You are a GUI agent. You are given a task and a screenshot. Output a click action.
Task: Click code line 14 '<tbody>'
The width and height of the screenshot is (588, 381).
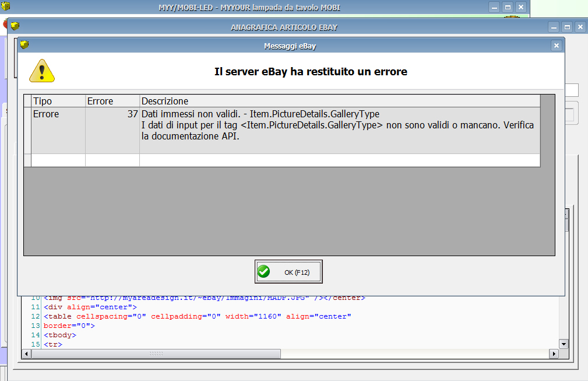[60, 335]
